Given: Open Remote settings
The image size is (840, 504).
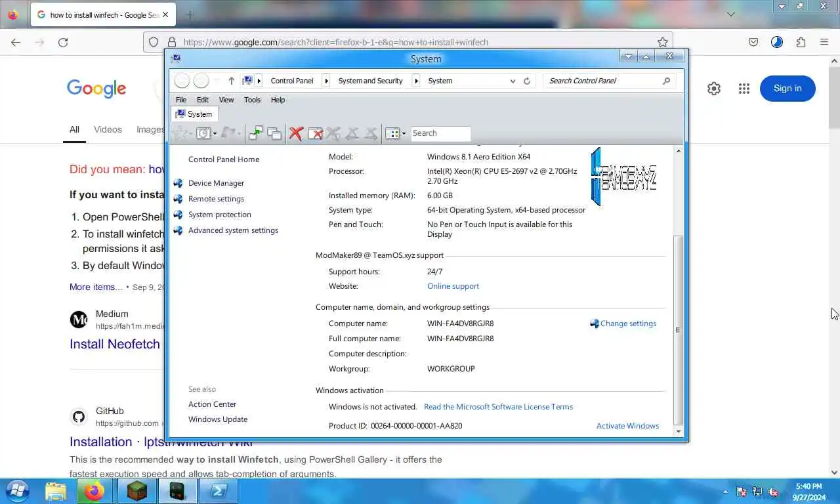Looking at the screenshot, I should point(216,199).
